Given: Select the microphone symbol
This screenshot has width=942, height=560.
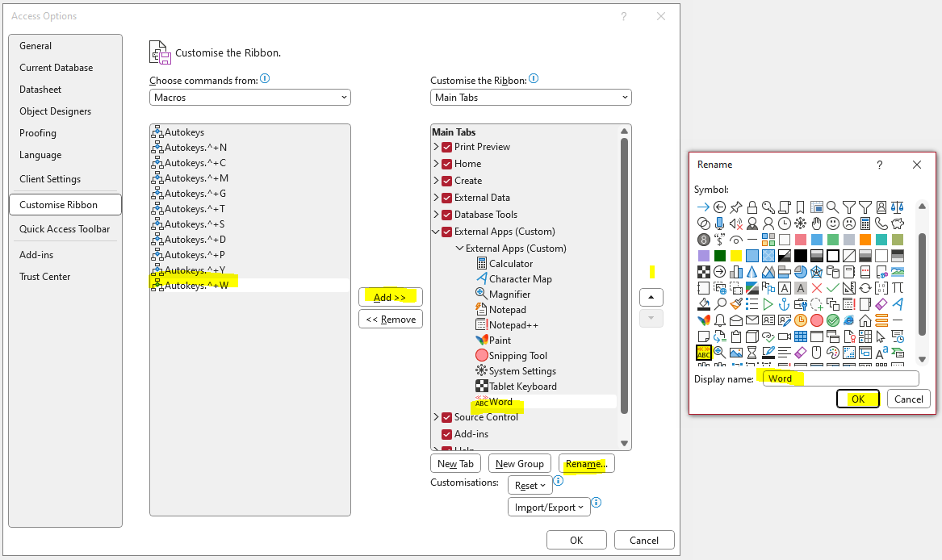Looking at the screenshot, I should coord(720,224).
